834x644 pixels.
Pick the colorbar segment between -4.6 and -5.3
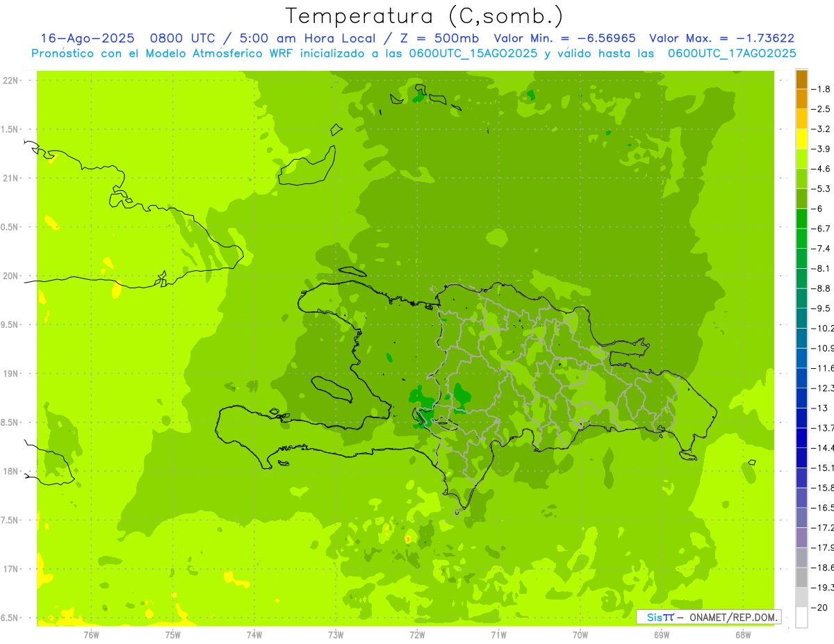pyautogui.click(x=801, y=179)
